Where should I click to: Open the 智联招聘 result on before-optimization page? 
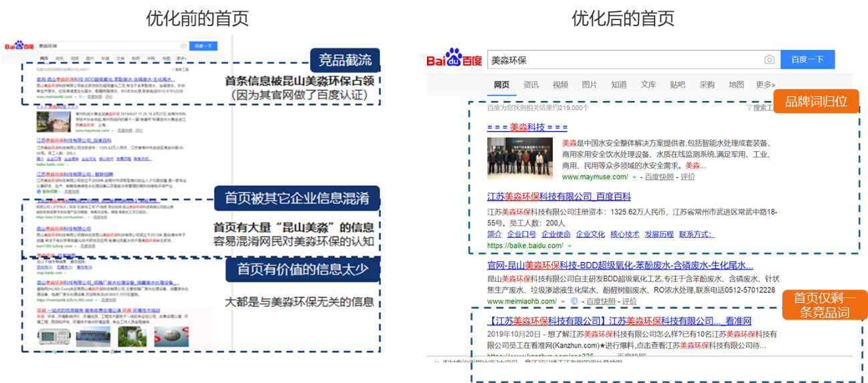click(75, 174)
